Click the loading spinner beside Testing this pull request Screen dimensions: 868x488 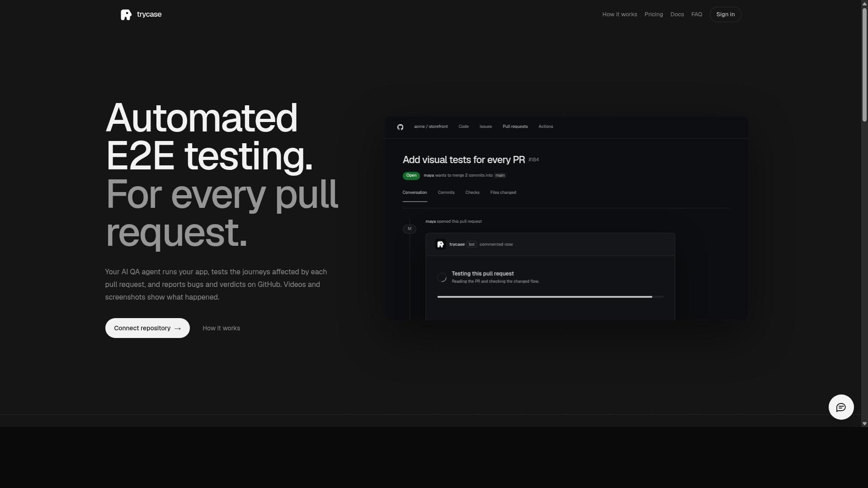442,277
